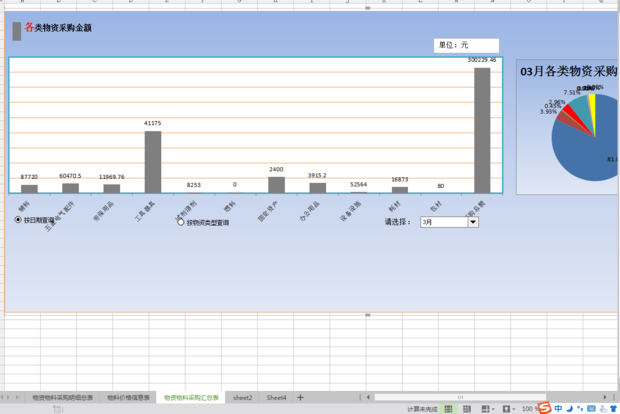The height and width of the screenshot is (414, 620).
Task: Open the sheet2 tab
Action: tap(242, 397)
